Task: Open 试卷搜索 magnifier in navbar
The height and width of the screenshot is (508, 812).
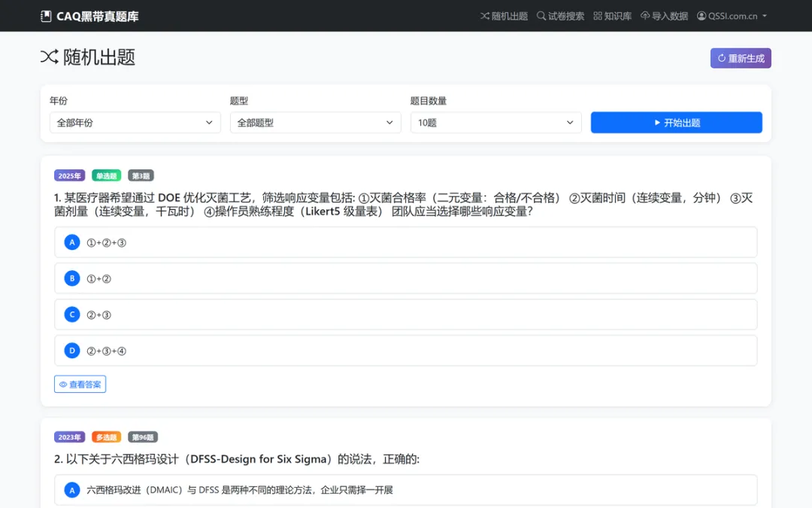Action: (541, 16)
